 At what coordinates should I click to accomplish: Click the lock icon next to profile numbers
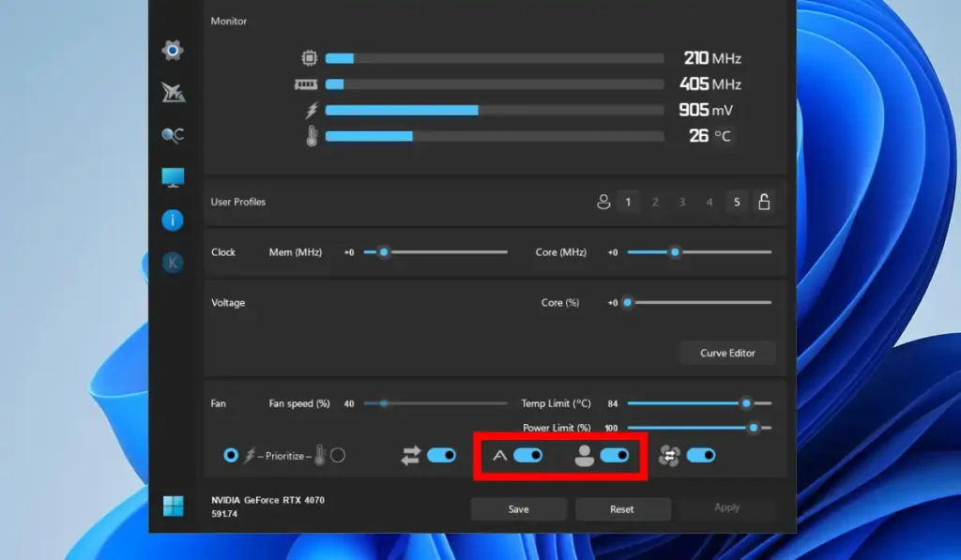click(764, 201)
